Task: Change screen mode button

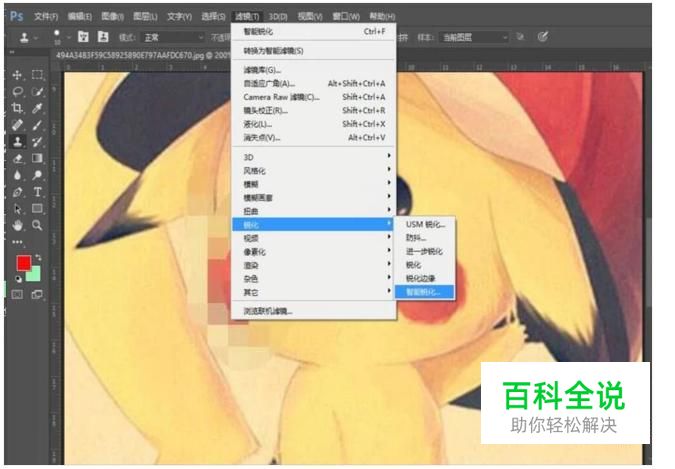Action: 37,295
